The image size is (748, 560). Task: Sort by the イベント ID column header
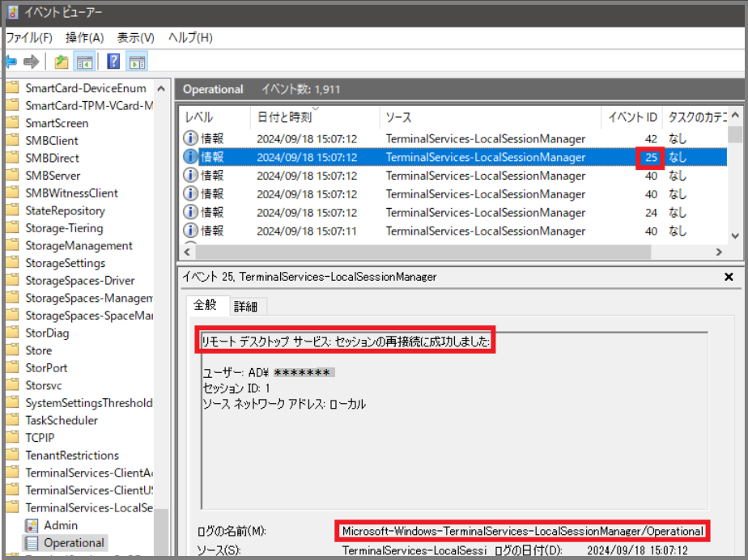pyautogui.click(x=632, y=117)
